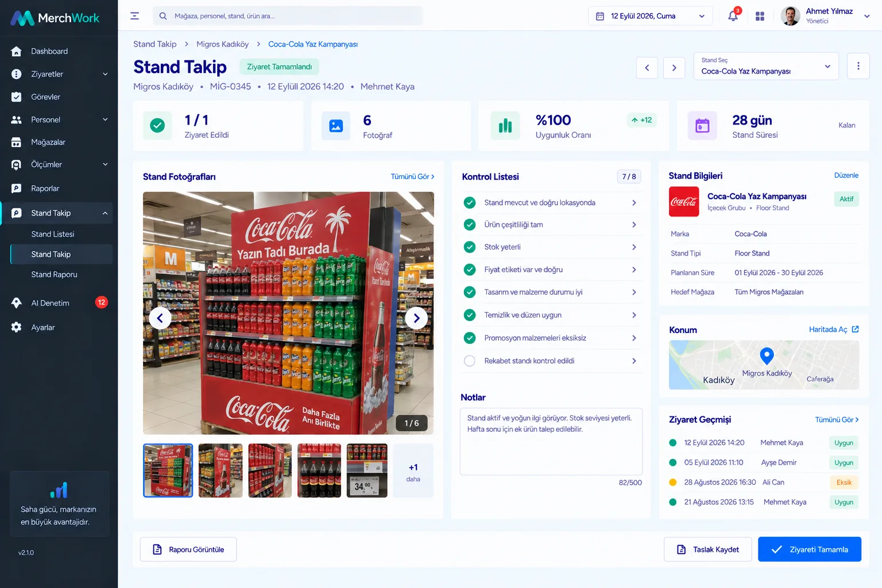This screenshot has width=882, height=588.
Task: Toggle 'Temizlik ve düzen uygun' check
Action: point(470,315)
